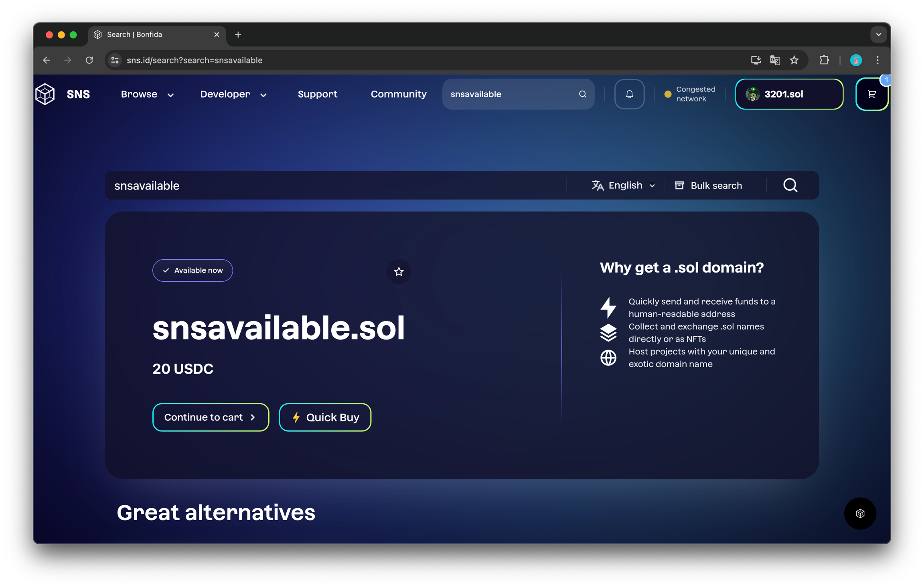Go to the Community page
The width and height of the screenshot is (924, 588).
coord(398,94)
